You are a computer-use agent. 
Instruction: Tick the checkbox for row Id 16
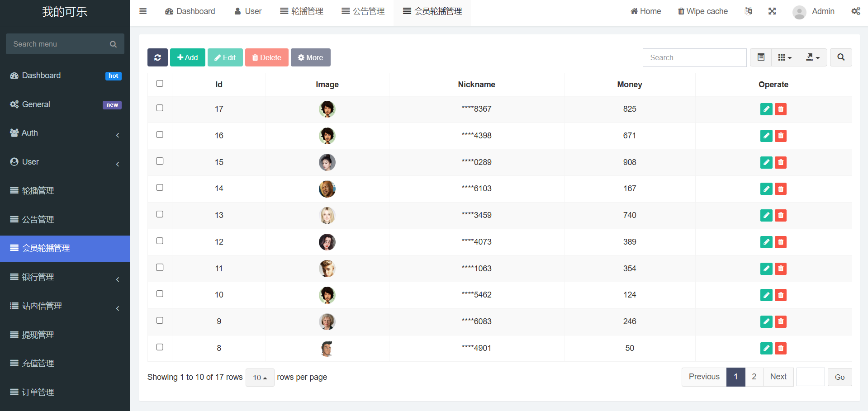tap(160, 135)
